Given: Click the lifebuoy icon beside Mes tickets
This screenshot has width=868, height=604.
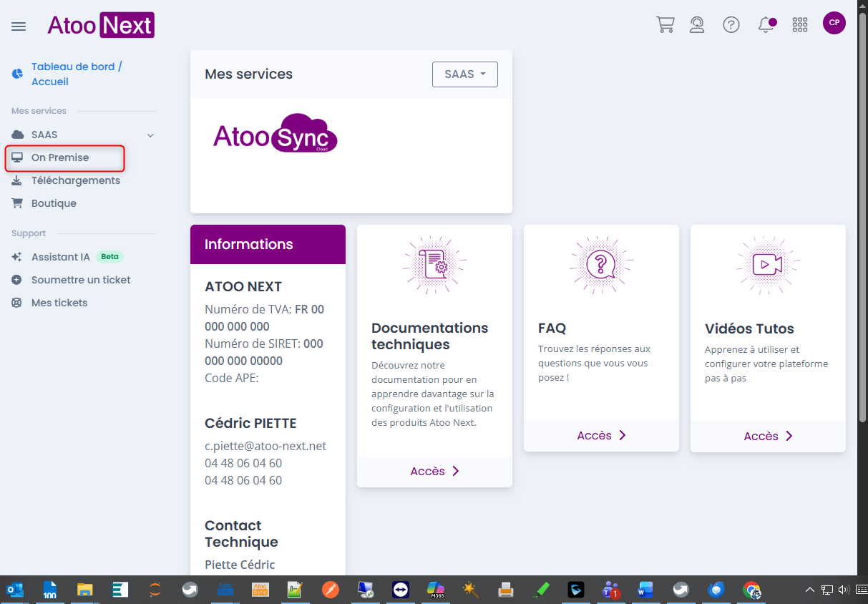Looking at the screenshot, I should coord(17,303).
